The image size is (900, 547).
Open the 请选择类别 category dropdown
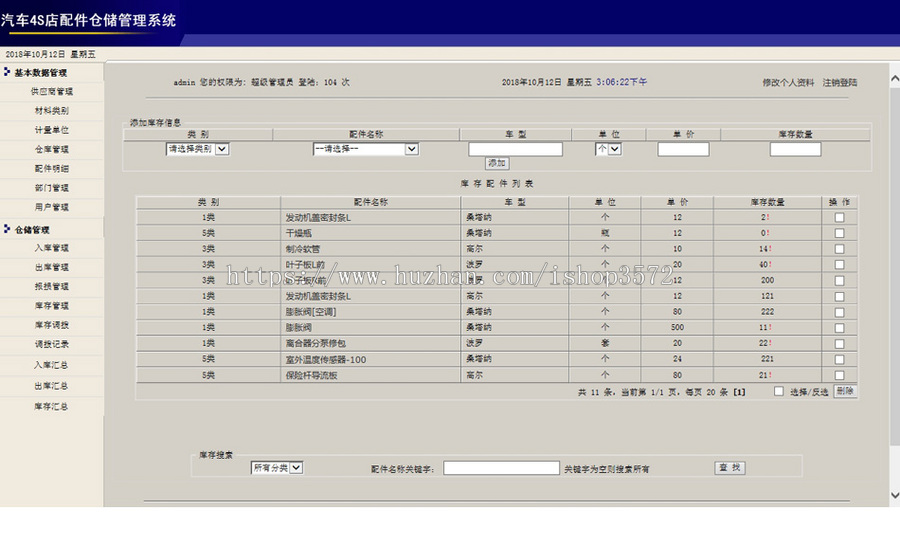point(197,149)
